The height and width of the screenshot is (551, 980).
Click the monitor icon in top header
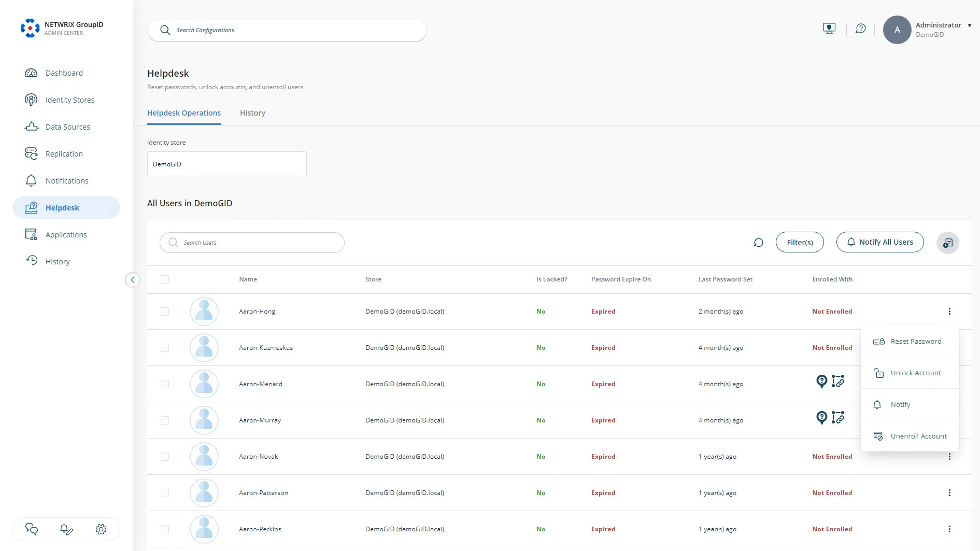pyautogui.click(x=829, y=29)
